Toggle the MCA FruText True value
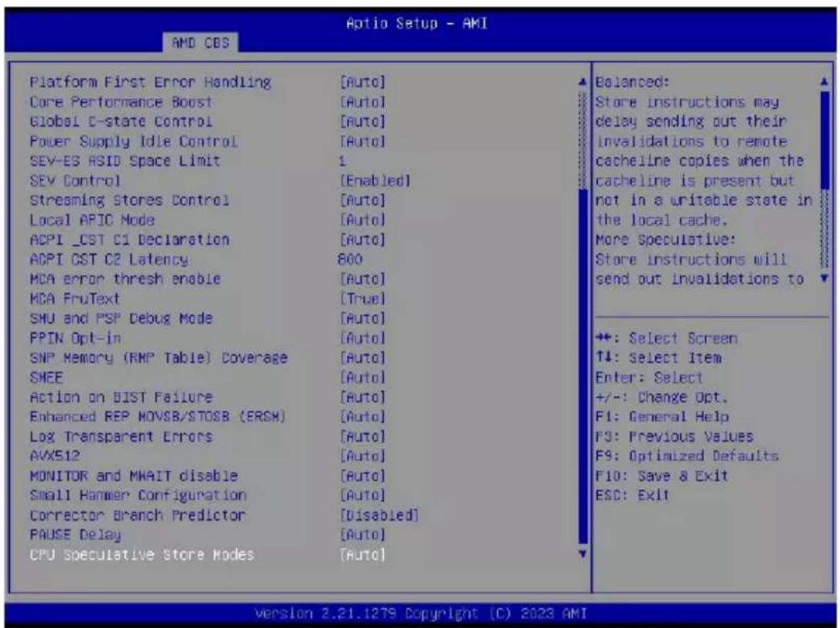This screenshot has height=628, width=840. tap(362, 299)
